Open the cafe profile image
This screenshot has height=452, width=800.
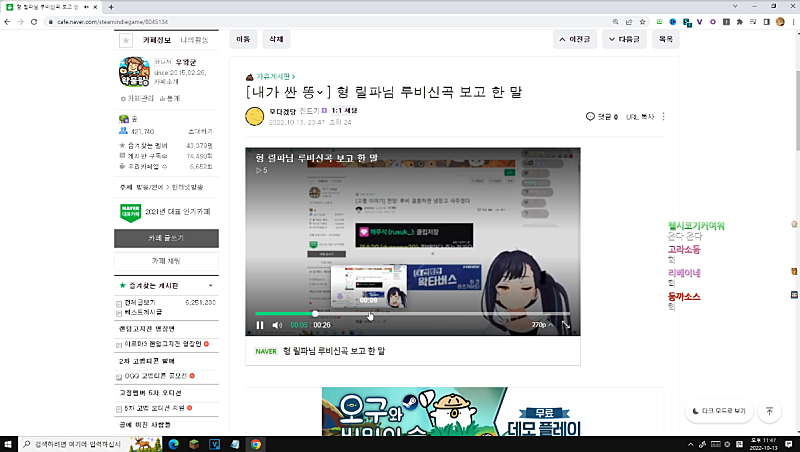pos(134,71)
